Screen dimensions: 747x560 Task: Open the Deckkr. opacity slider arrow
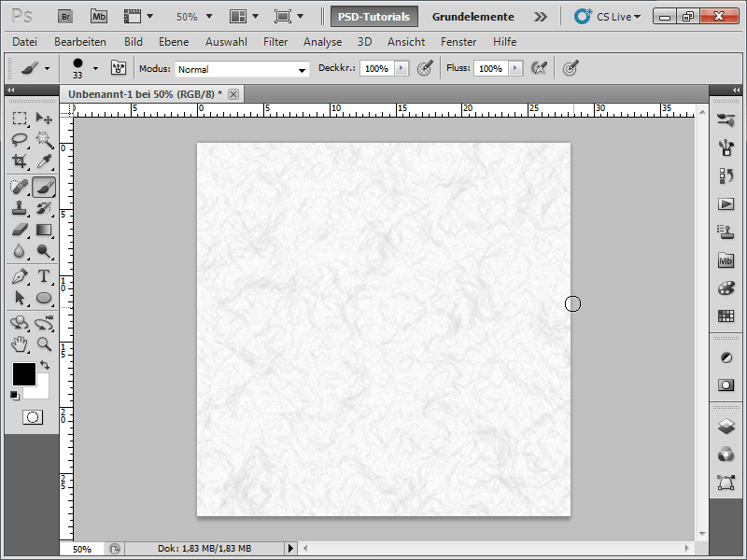coord(402,68)
